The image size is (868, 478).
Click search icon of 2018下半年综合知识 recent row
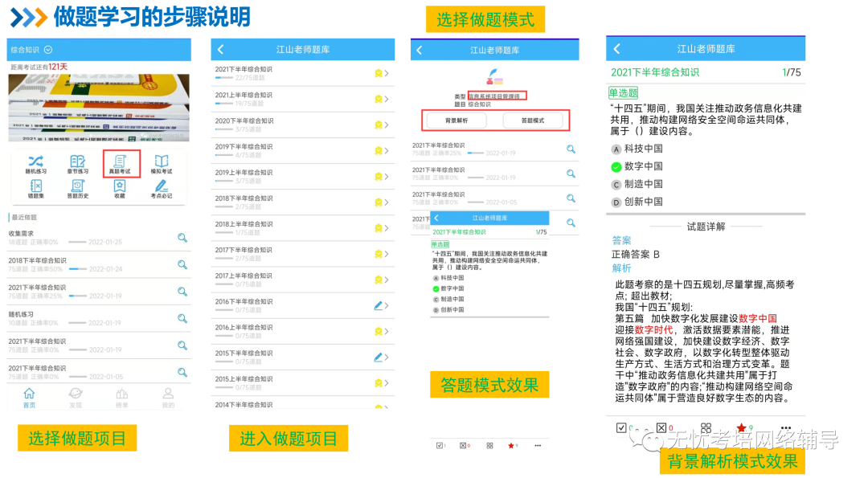coord(182,265)
